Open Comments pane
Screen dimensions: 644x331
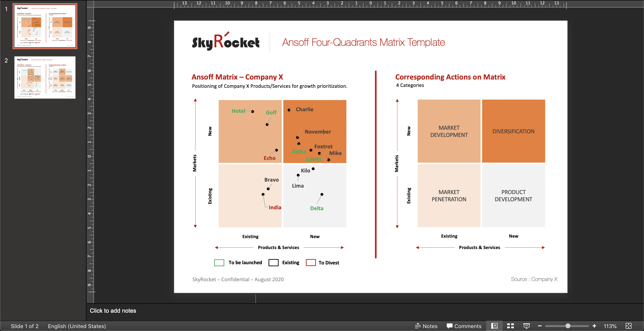point(464,326)
